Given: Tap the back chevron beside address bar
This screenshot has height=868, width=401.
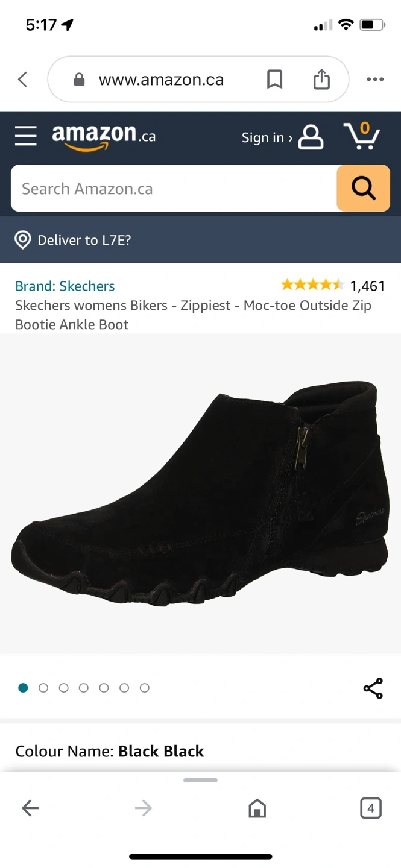Looking at the screenshot, I should tap(23, 79).
